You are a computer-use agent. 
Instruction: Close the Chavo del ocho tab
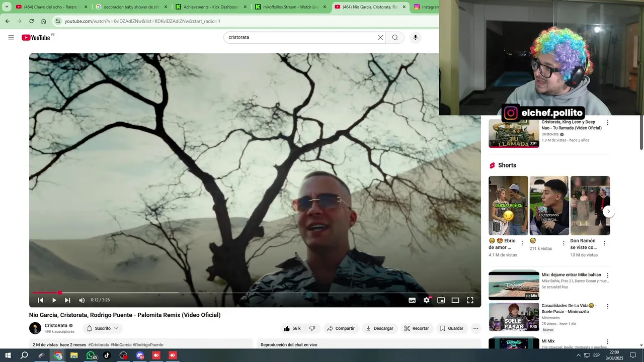pos(86,7)
